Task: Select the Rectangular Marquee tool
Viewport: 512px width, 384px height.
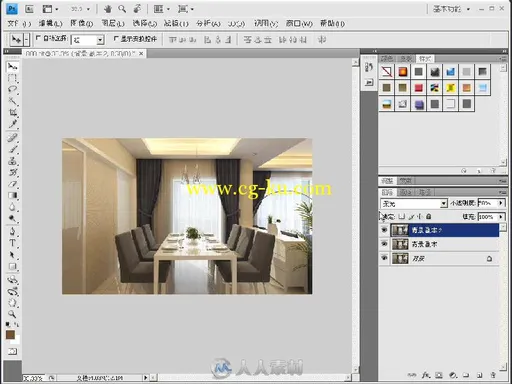Action: click(x=12, y=78)
